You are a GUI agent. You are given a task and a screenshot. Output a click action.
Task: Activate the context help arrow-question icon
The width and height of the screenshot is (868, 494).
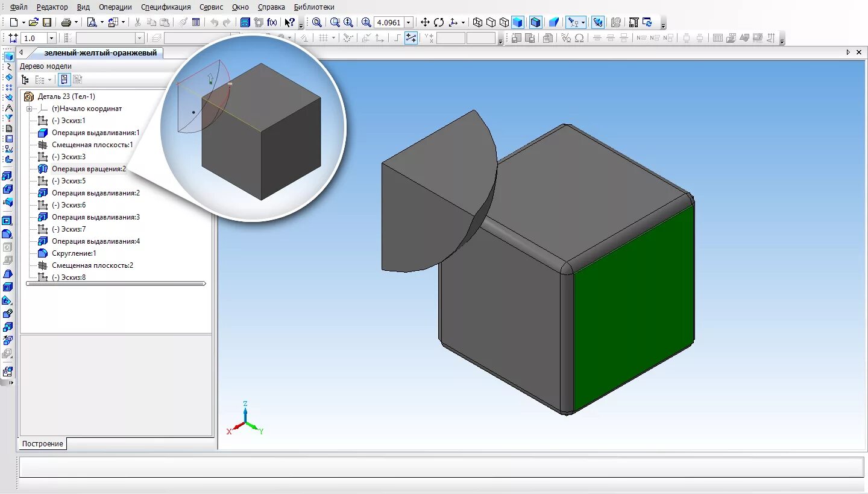(x=290, y=22)
